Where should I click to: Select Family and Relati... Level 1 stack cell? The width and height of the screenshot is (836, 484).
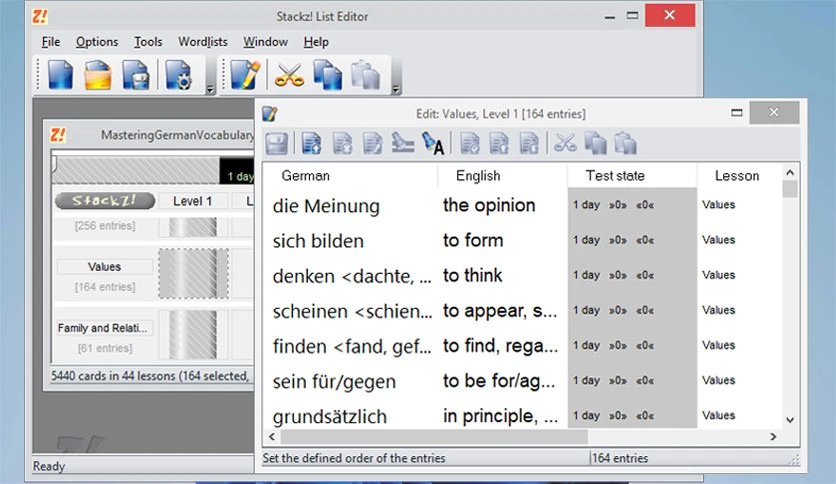pos(193,335)
